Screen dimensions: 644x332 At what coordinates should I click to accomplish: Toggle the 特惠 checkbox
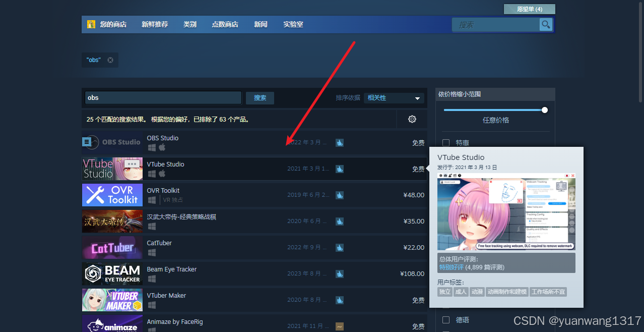tap(446, 143)
